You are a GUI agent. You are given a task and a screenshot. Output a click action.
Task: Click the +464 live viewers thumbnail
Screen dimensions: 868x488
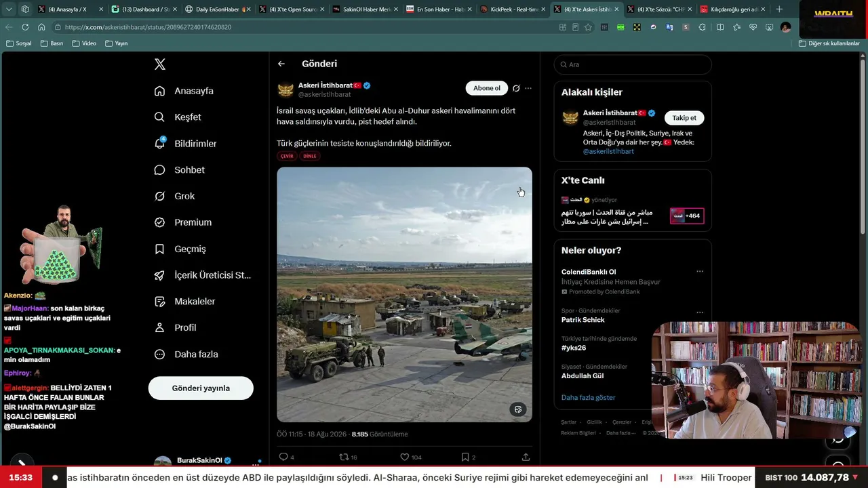[x=687, y=216]
